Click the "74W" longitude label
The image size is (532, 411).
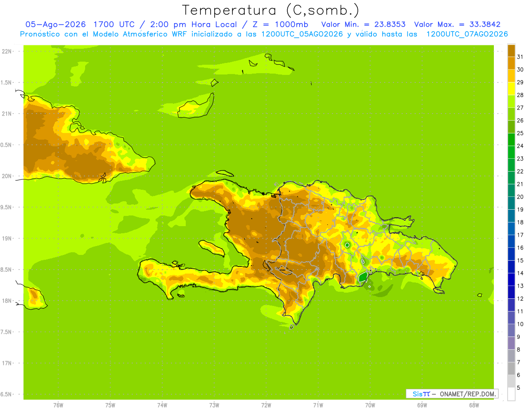[x=162, y=405]
